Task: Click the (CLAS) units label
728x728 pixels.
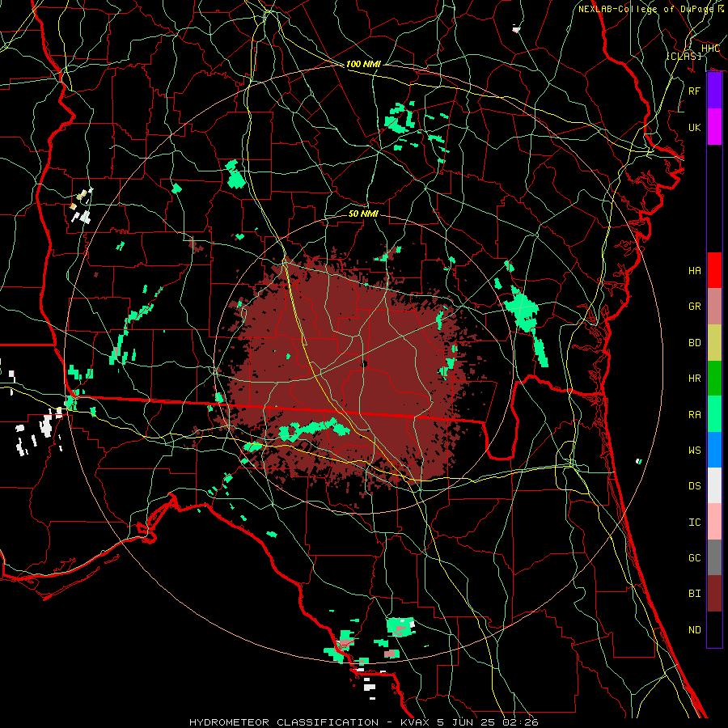Action: click(684, 56)
